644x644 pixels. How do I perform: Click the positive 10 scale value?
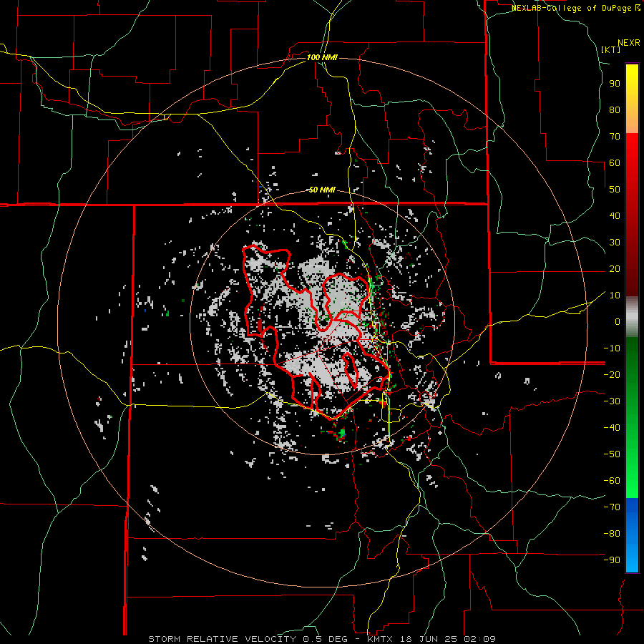tap(615, 296)
